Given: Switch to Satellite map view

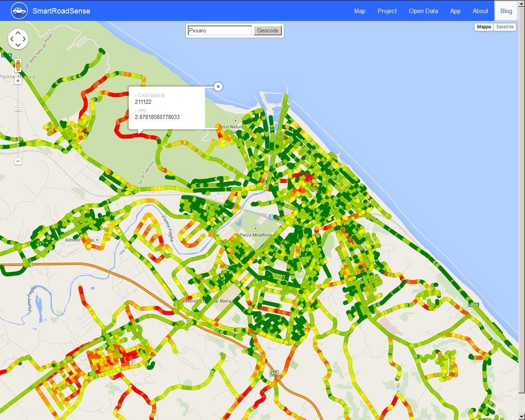Looking at the screenshot, I should pos(504,27).
